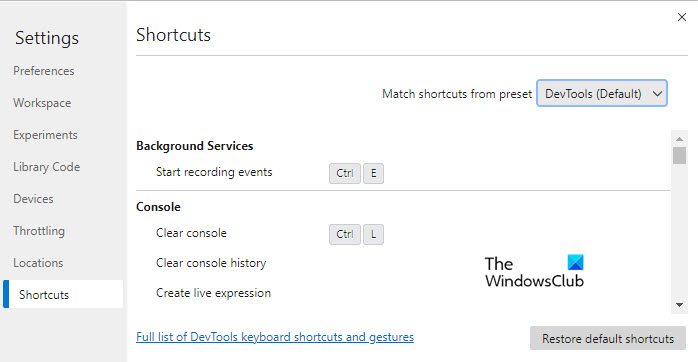Click the shortcuts list scrollbar thumb
The height and width of the screenshot is (362, 698).
679,156
